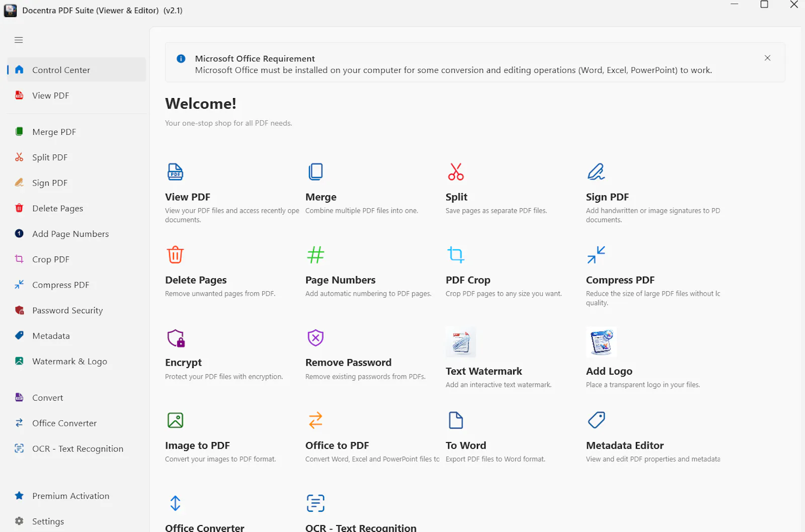Click the Office Converter tile icon
805x532 pixels.
[175, 503]
